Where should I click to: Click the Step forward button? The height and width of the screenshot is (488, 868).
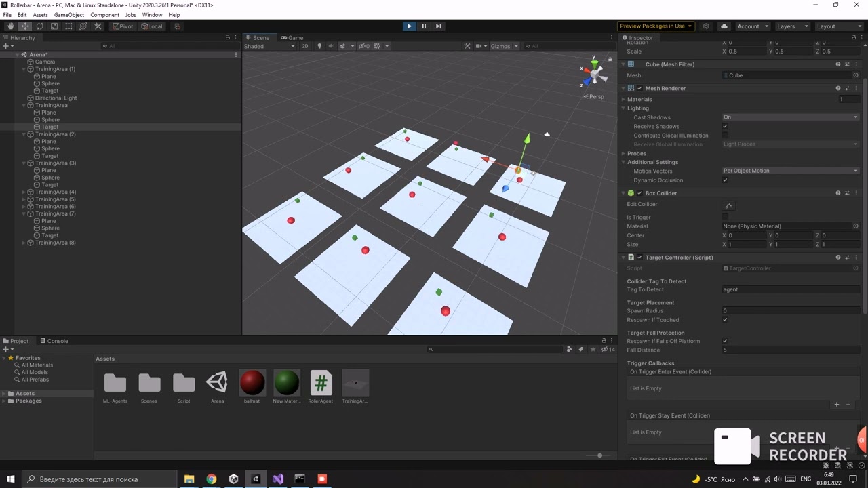coord(438,26)
